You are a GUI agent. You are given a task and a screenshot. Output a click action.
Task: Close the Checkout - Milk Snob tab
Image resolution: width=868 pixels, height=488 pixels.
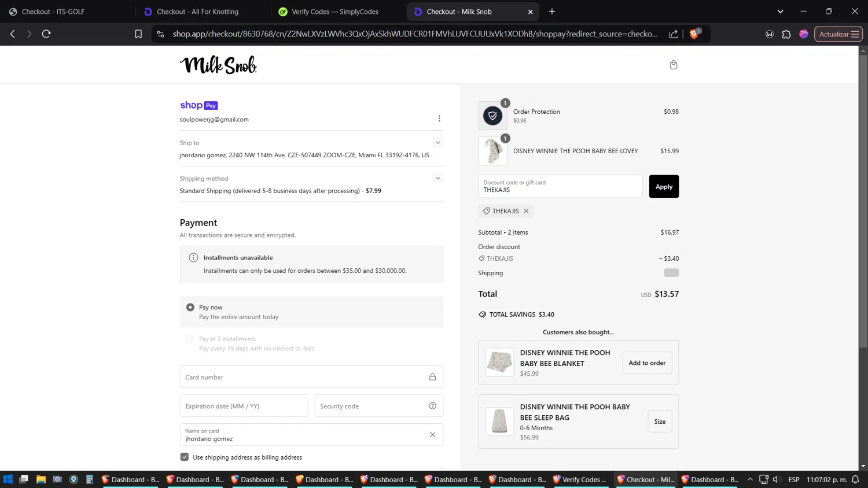[531, 12]
